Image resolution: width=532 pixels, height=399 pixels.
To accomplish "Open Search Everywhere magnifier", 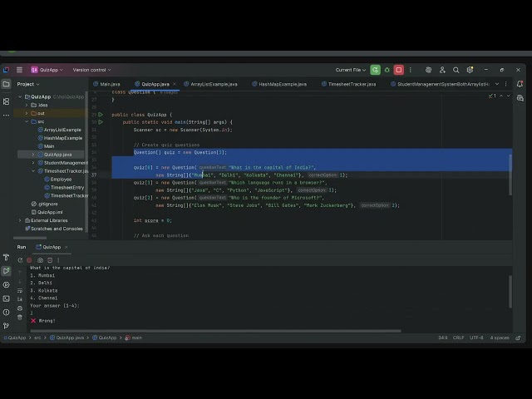I will coord(456,70).
